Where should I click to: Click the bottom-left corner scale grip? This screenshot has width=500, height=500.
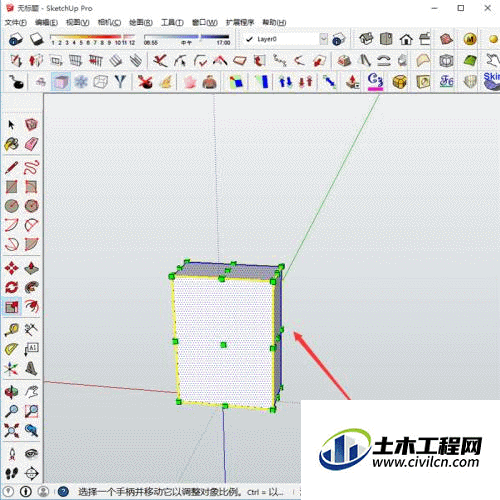click(x=178, y=402)
